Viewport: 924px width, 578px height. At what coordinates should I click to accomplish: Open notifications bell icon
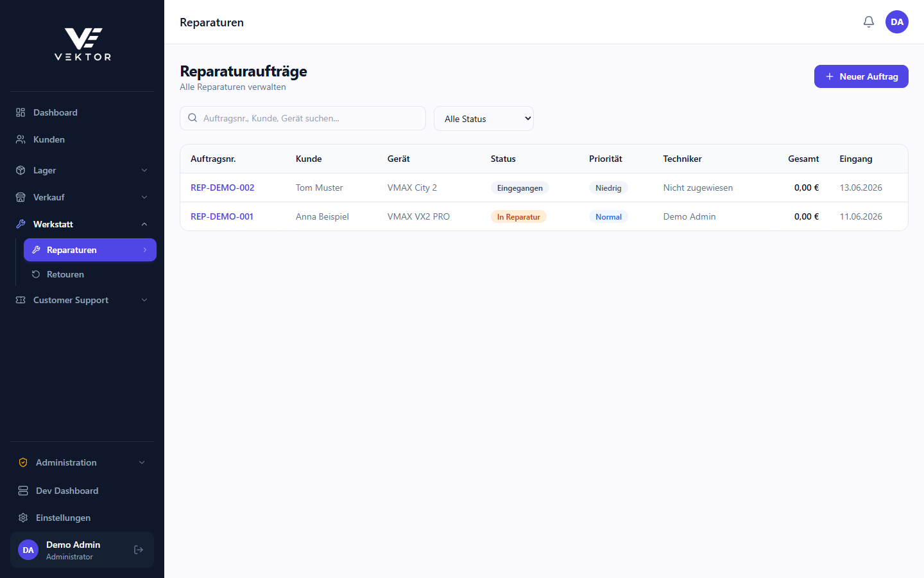click(x=869, y=22)
